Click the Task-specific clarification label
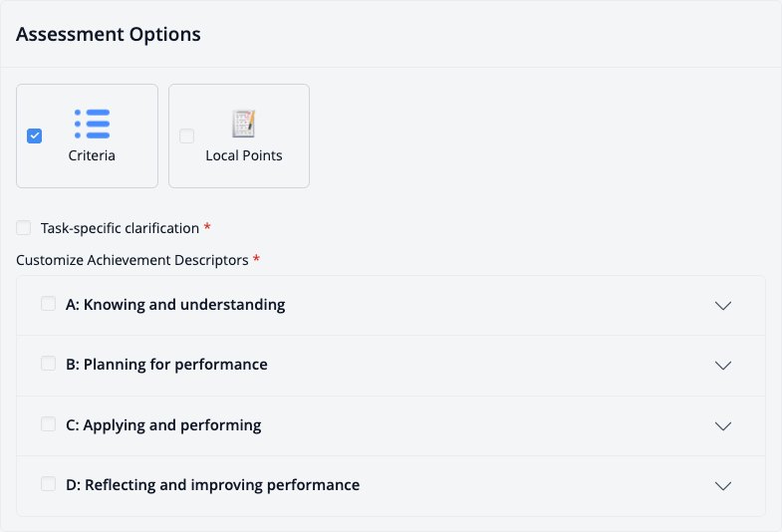The image size is (782, 532). pos(120,228)
